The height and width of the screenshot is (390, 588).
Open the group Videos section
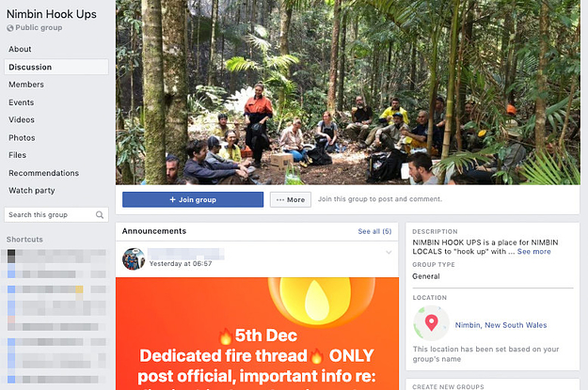click(22, 120)
